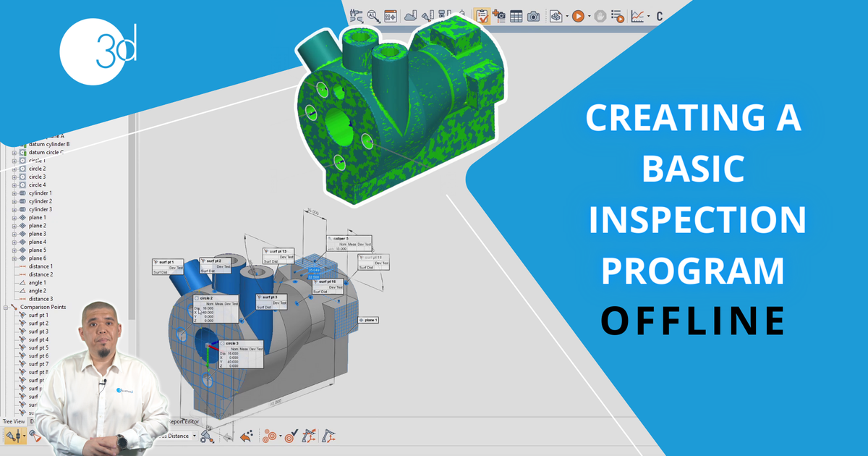Click the plane 1 label in 3D view

click(x=368, y=318)
